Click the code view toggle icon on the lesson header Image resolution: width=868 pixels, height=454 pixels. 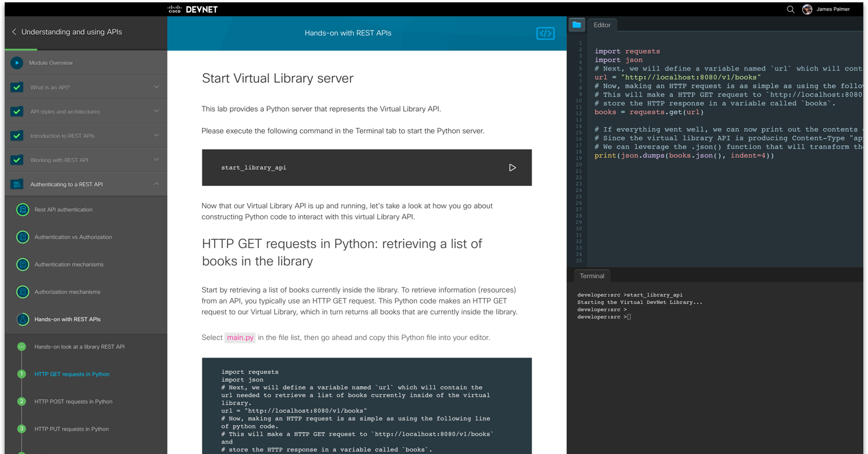(545, 33)
